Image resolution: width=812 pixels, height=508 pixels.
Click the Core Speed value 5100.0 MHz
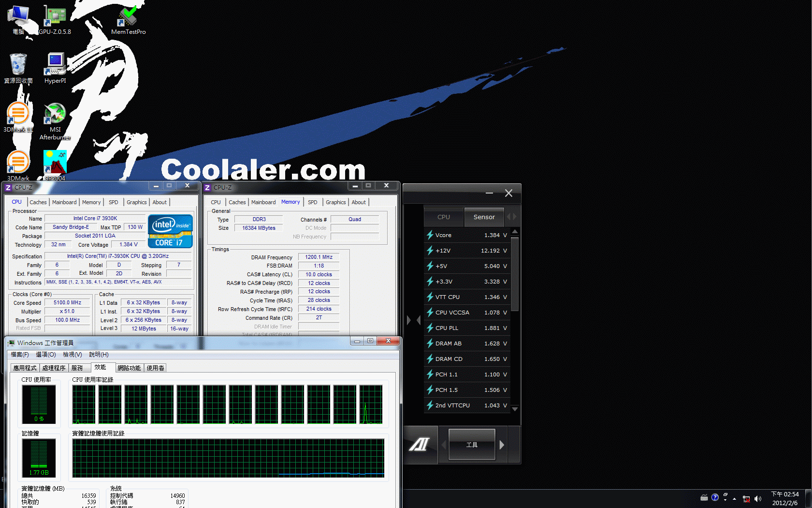coord(68,303)
